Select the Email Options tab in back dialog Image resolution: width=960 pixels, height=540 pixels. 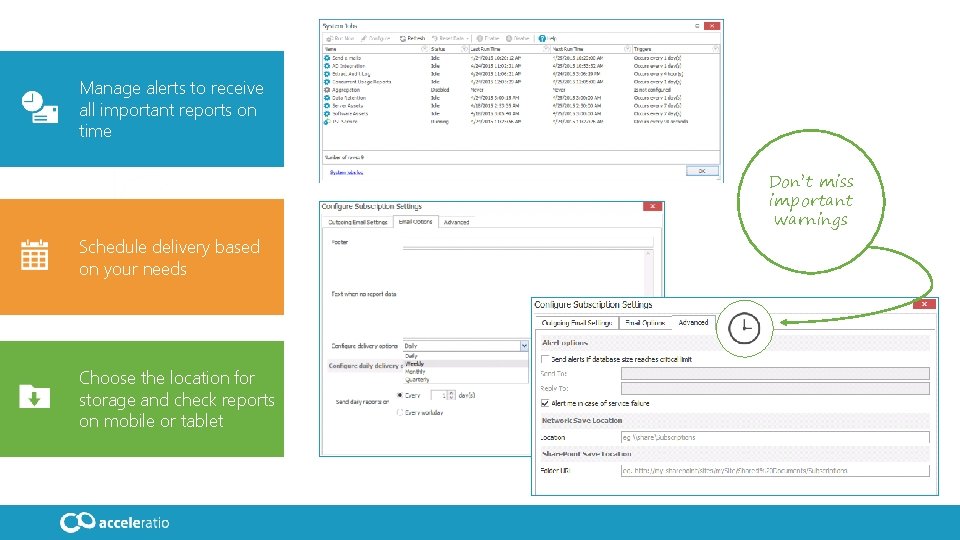tap(415, 222)
